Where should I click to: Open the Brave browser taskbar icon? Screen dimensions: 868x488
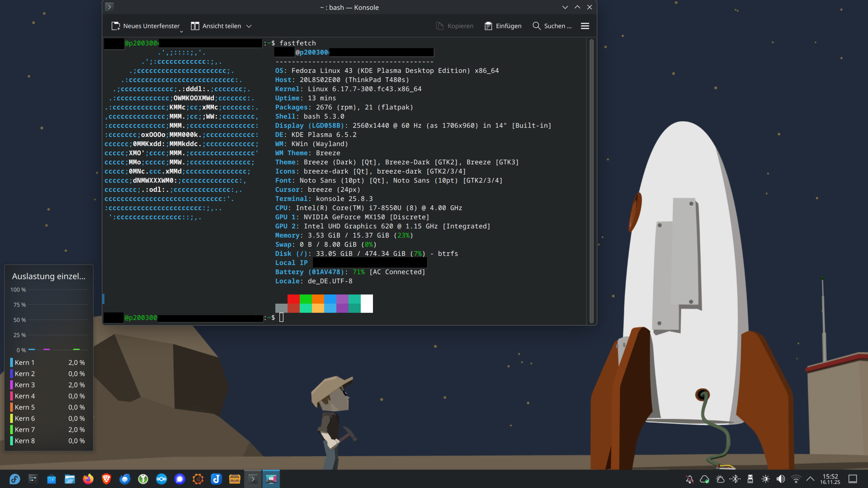pyautogui.click(x=106, y=479)
